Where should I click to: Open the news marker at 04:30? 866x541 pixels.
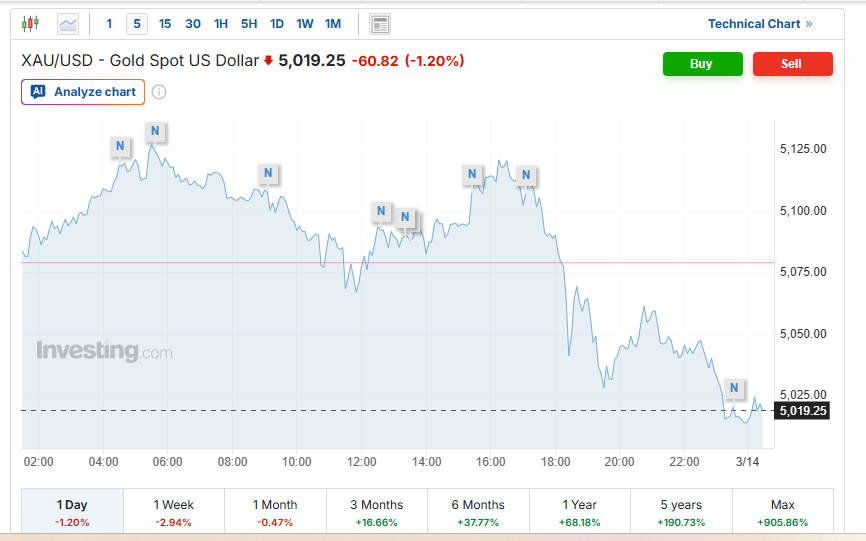120,147
